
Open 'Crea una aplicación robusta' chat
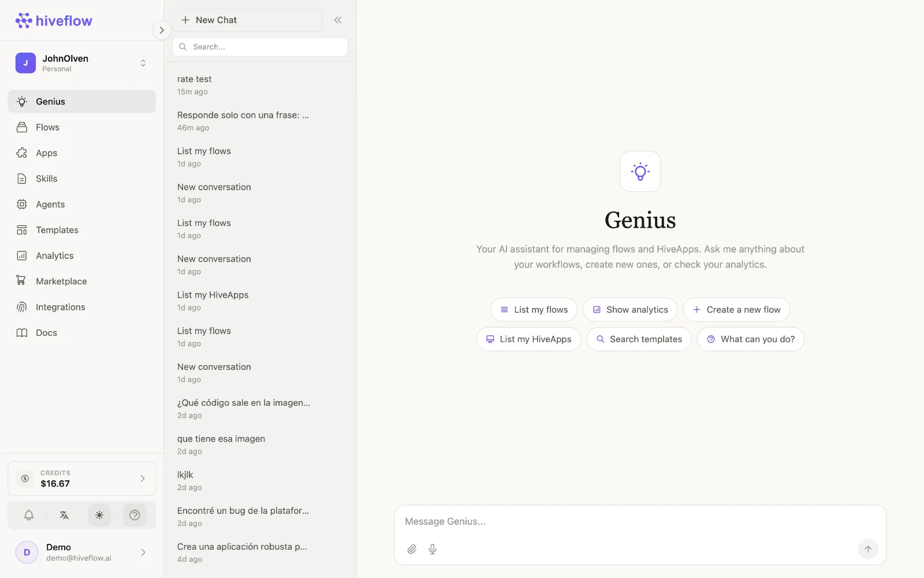click(260, 553)
